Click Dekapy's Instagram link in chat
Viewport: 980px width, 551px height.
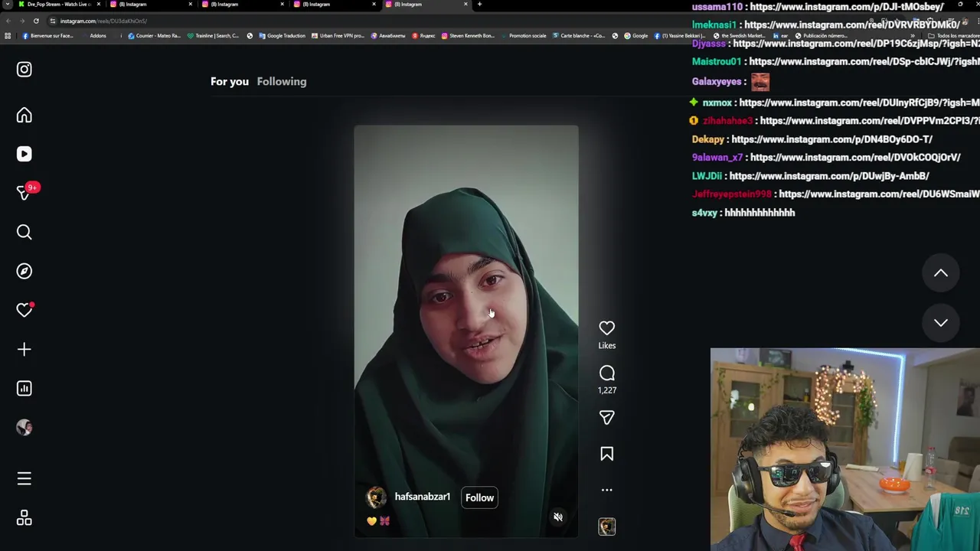(831, 139)
